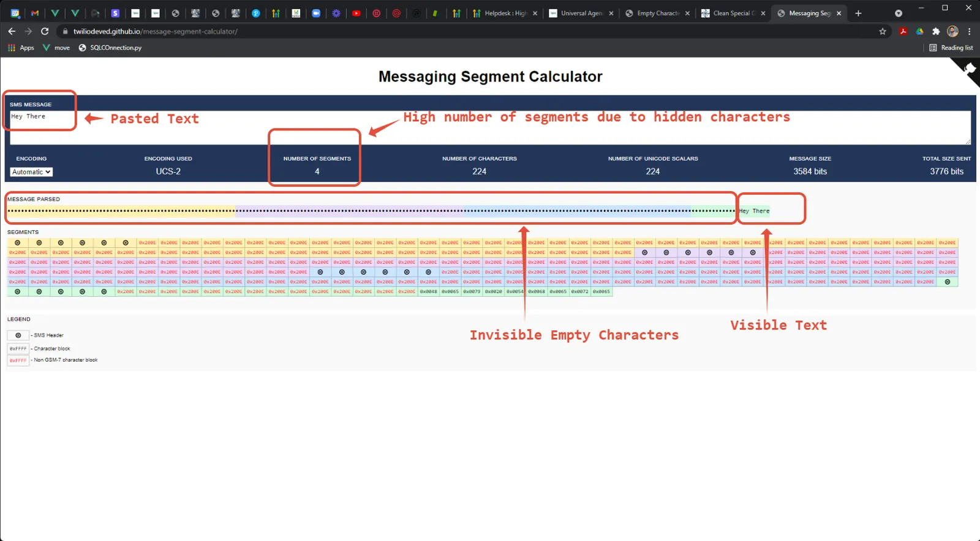Open the GitHub corner icon
Image resolution: width=980 pixels, height=541 pixels.
965,72
